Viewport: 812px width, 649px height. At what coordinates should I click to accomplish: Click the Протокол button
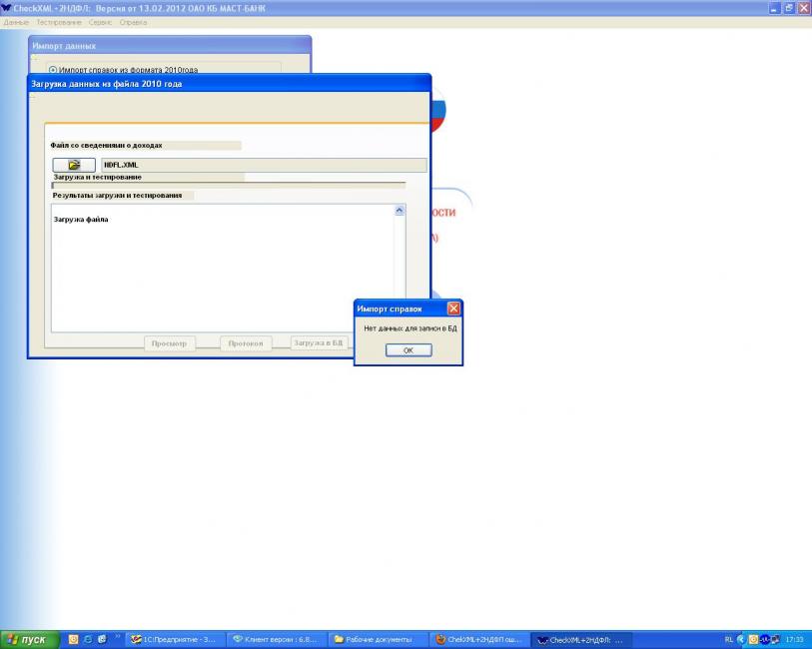[x=245, y=343]
